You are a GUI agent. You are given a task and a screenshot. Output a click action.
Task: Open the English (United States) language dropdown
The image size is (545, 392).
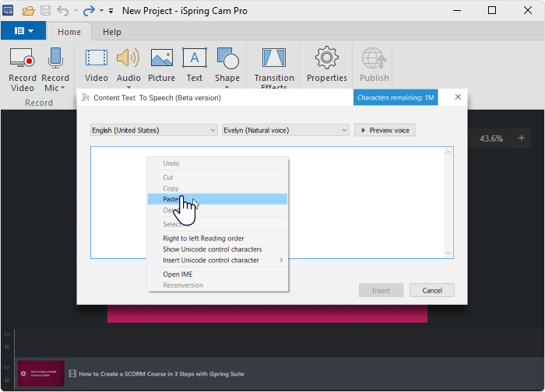coord(154,130)
